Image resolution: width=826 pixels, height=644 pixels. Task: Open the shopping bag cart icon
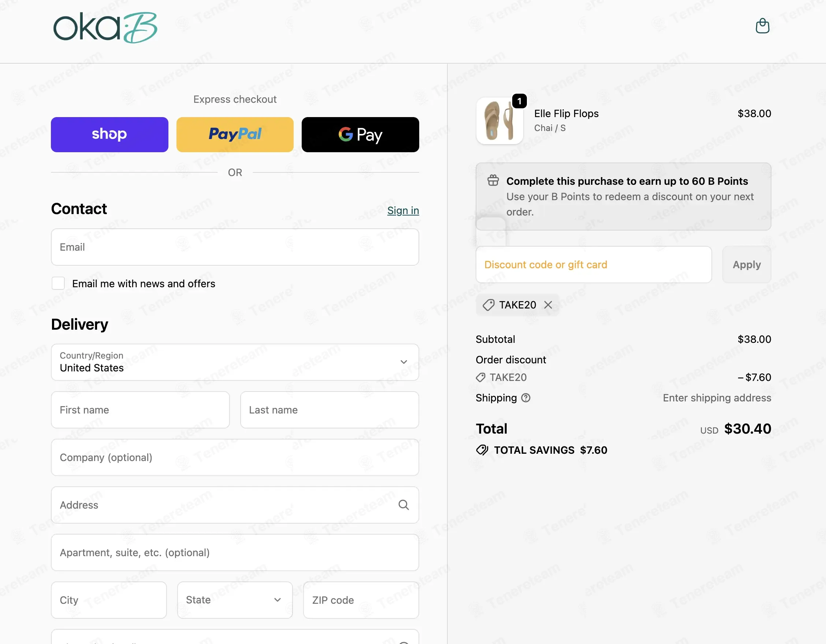[762, 26]
